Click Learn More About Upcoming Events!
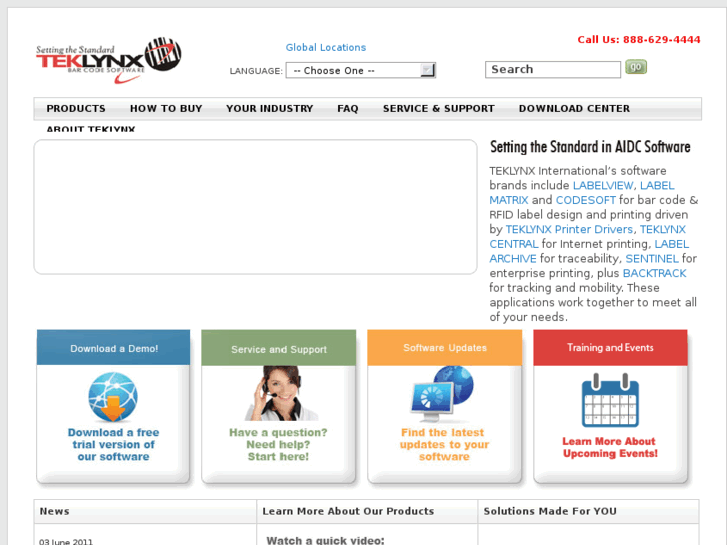The width and height of the screenshot is (727, 545). click(x=610, y=447)
